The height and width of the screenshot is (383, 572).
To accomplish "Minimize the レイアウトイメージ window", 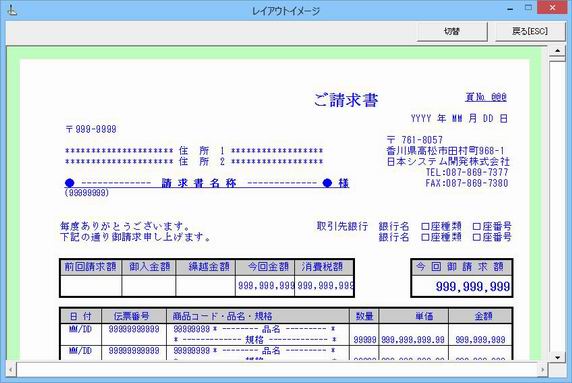I will pyautogui.click(x=510, y=9).
